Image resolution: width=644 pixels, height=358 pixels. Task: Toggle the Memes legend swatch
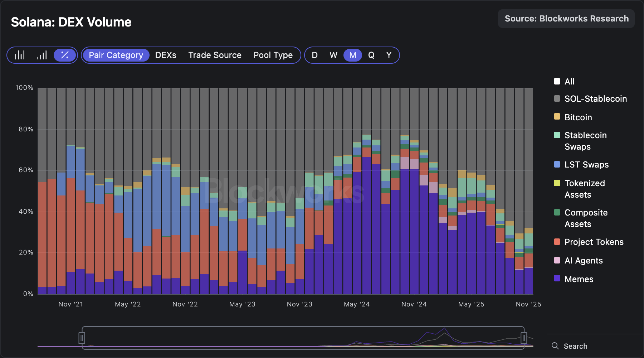pos(557,279)
